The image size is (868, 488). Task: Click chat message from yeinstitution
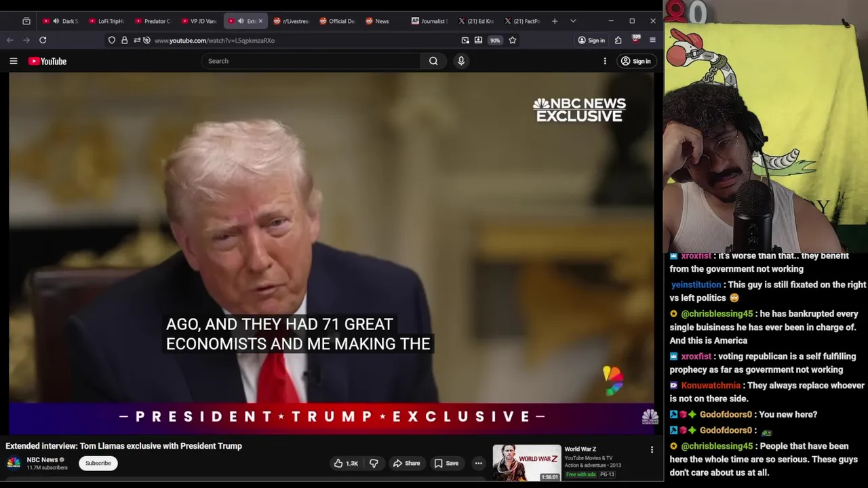[768, 291]
